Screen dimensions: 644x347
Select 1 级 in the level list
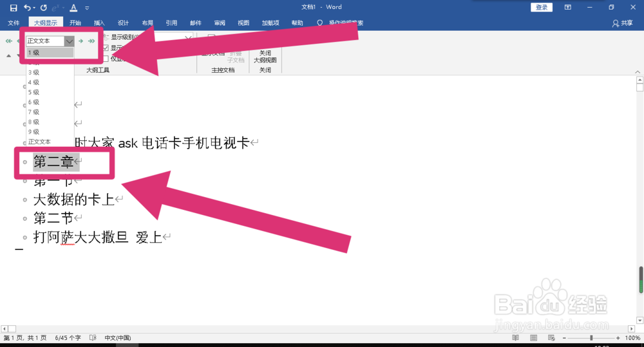(50, 53)
